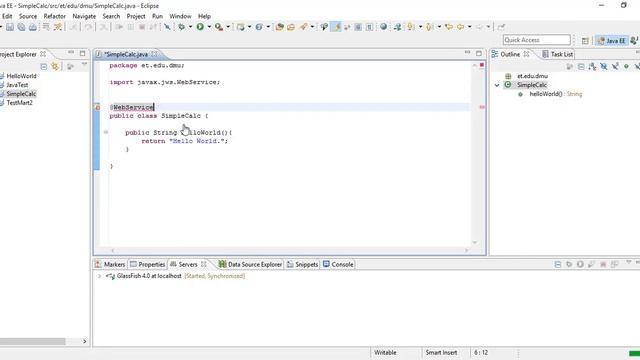Image resolution: width=640 pixels, height=360 pixels.
Task: Open the Run dropdown arrow beside green button
Action: (209, 27)
